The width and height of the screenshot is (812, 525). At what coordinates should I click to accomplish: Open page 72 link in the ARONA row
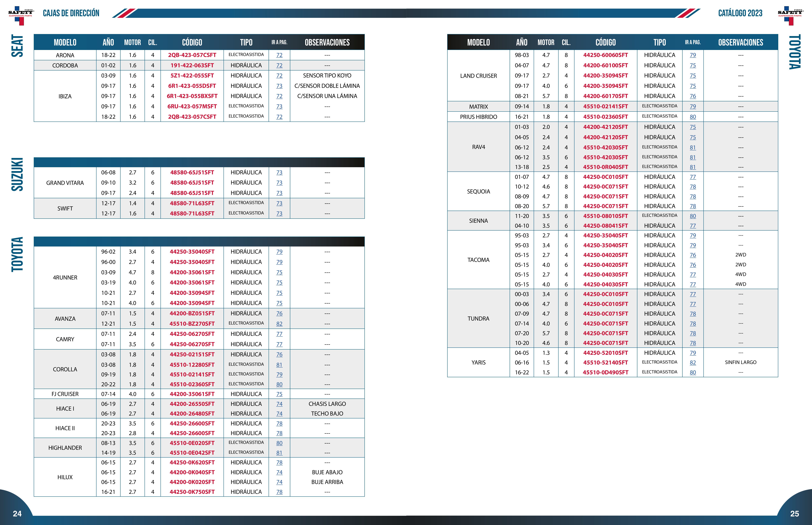tap(279, 55)
